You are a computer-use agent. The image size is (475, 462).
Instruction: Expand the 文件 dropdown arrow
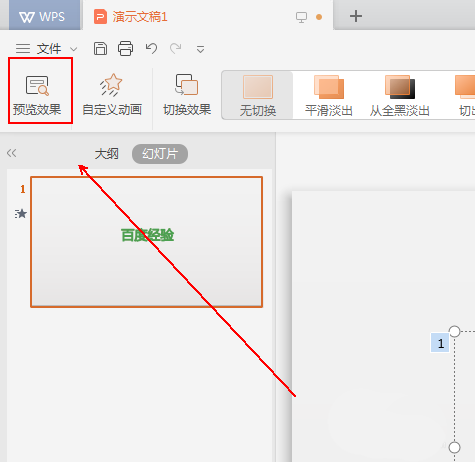click(74, 50)
